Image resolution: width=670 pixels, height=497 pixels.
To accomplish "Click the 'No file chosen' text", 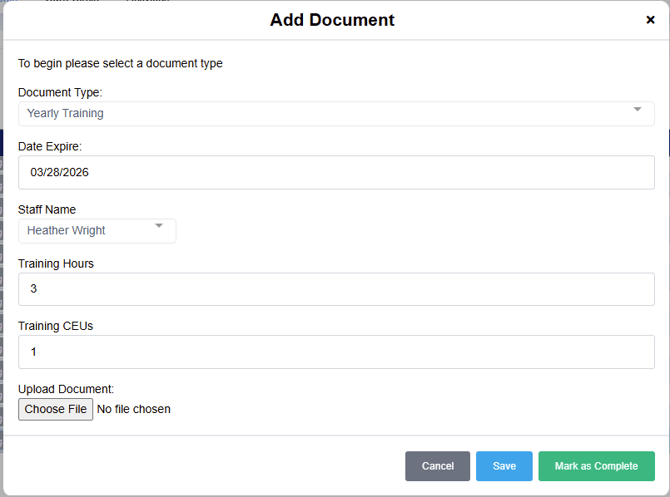I will point(134,409).
